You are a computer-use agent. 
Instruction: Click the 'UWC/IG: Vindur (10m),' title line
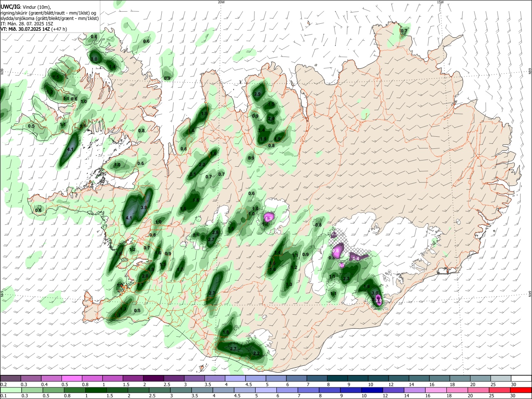(x=26, y=7)
